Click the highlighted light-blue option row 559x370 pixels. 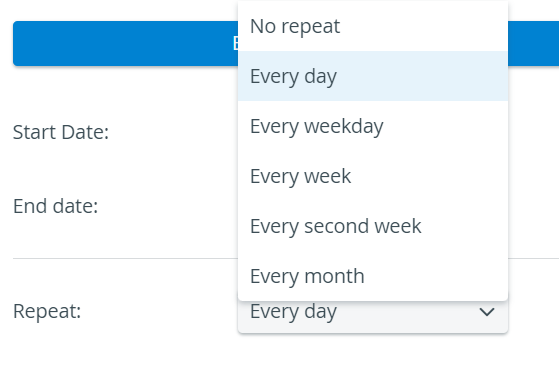click(x=373, y=76)
